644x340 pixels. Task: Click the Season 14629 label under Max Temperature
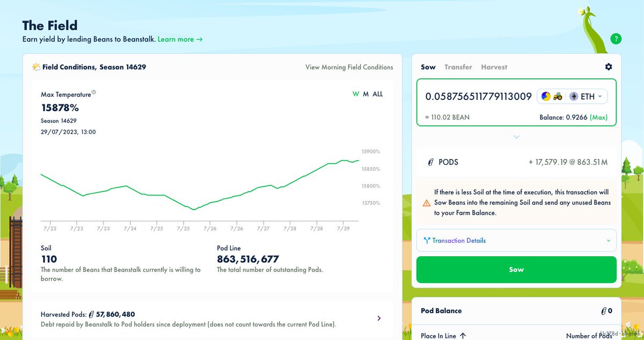click(x=58, y=121)
